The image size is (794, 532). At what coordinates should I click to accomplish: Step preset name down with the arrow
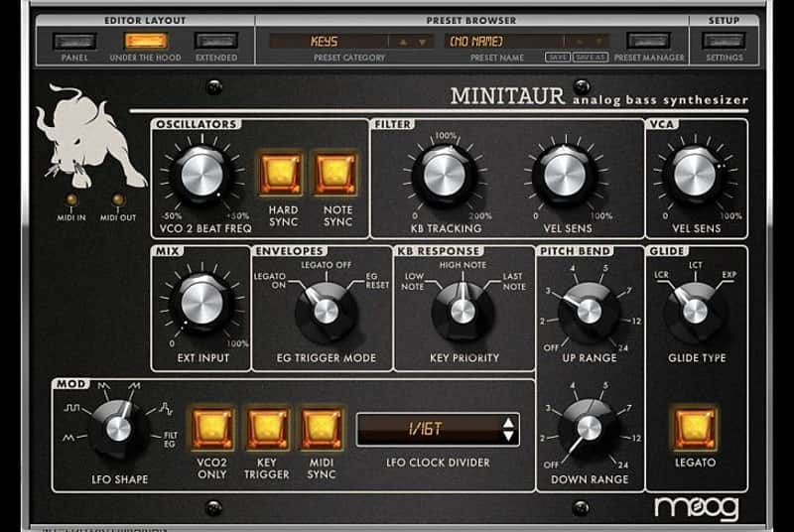coord(598,42)
